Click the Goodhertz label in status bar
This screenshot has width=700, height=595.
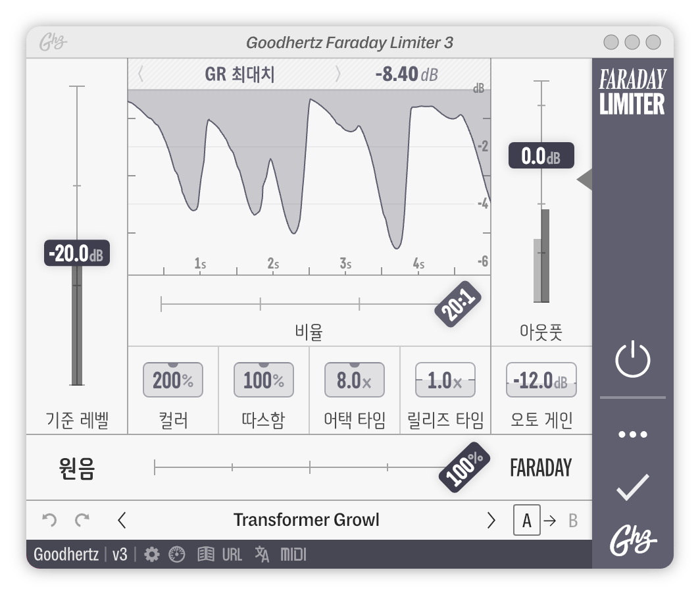click(66, 554)
